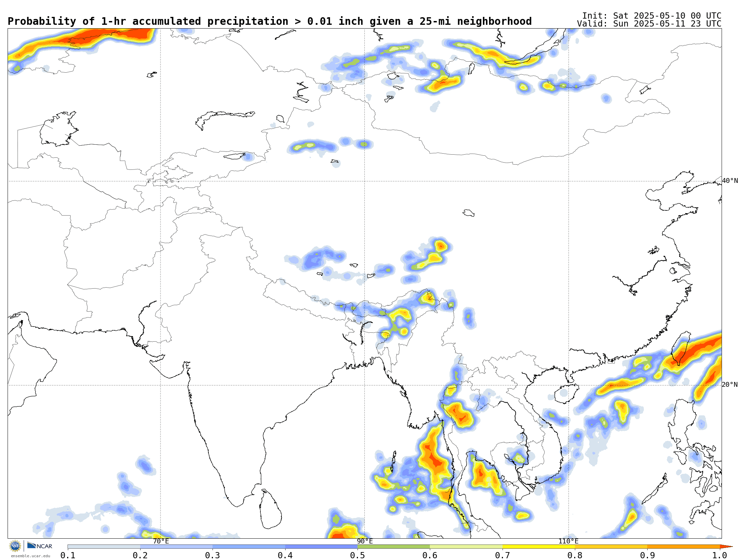
Task: Open the ensemble.ucar.edu link text
Action: 30,556
